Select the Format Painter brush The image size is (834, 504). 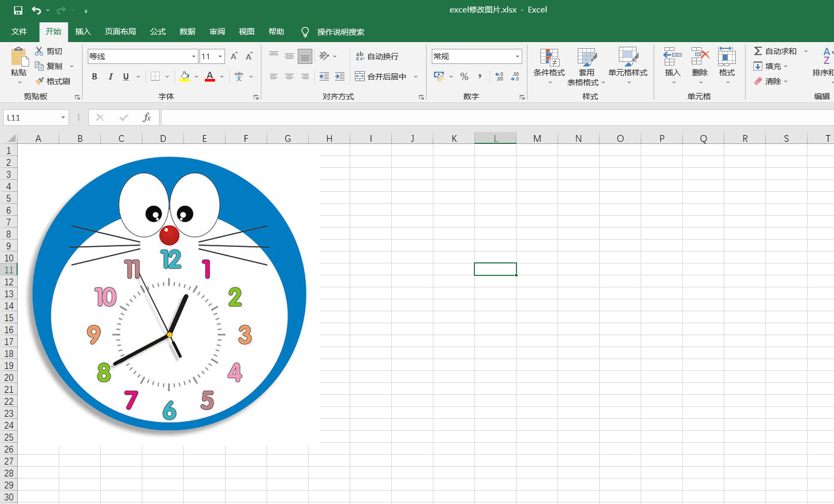coord(39,81)
